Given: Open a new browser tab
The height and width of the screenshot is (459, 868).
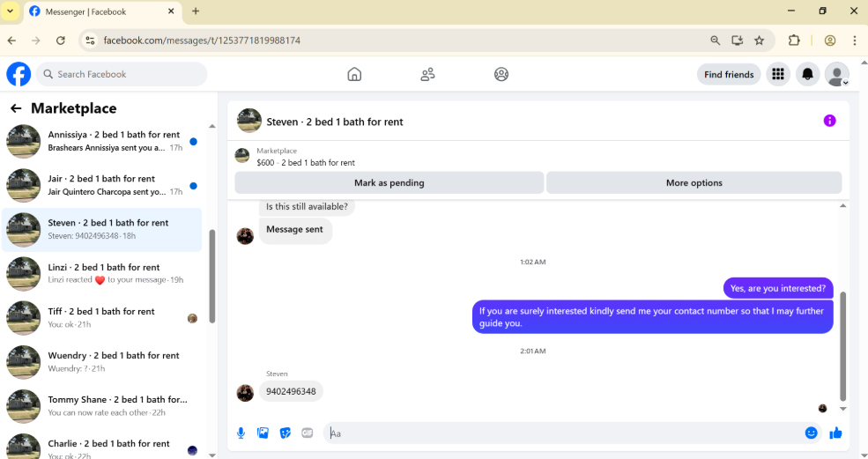Looking at the screenshot, I should coord(196,11).
